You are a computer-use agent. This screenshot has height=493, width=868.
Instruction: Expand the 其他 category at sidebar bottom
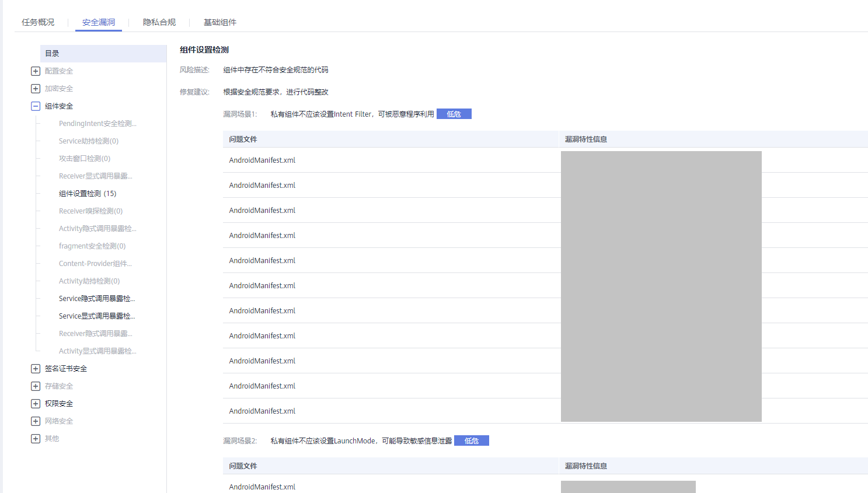click(35, 438)
